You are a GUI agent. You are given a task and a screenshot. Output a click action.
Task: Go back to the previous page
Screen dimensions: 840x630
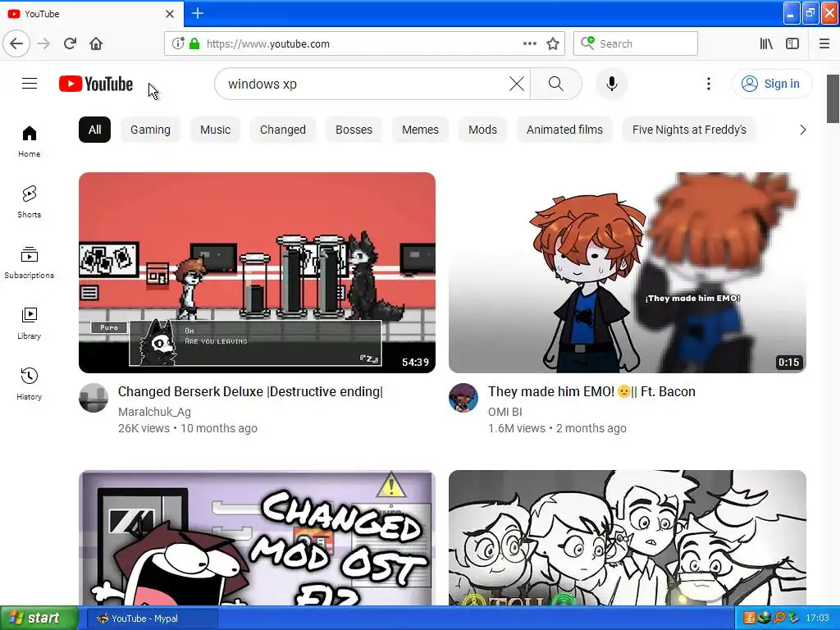tap(16, 43)
